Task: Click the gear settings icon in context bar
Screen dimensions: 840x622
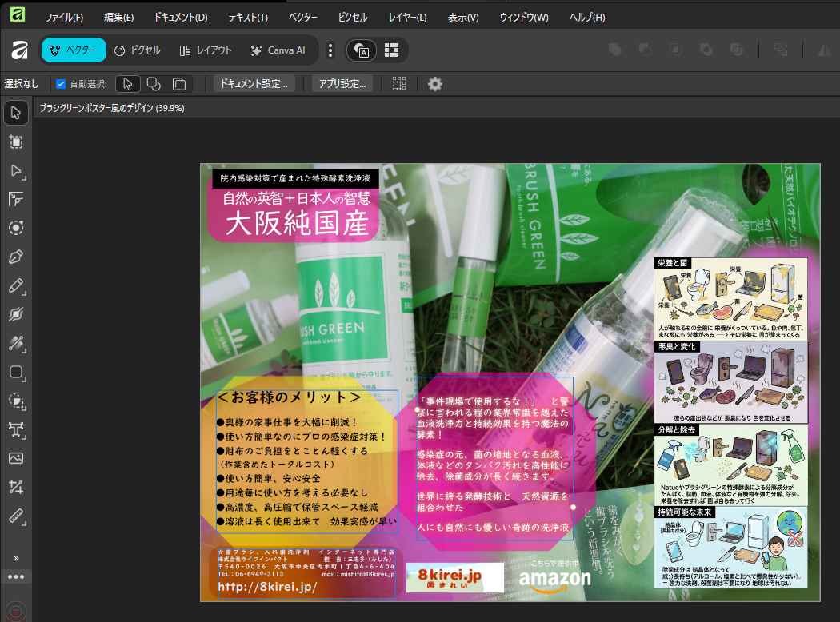Action: (x=434, y=84)
